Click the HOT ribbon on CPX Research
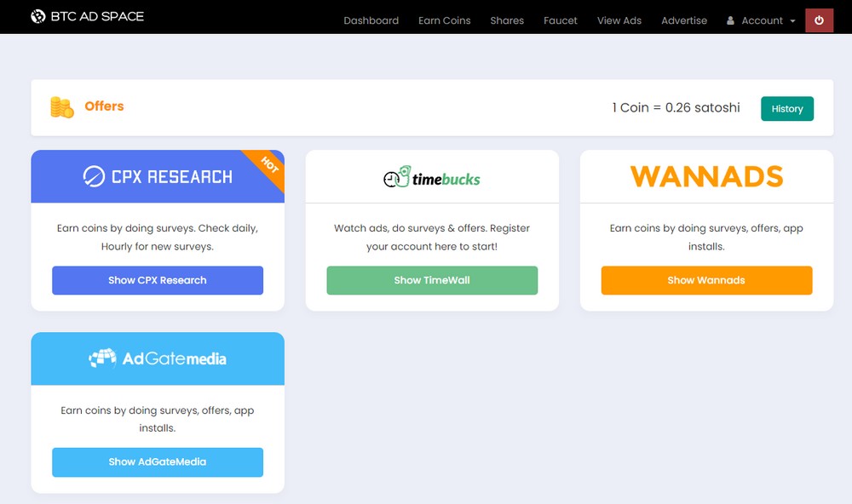Image resolution: width=852 pixels, height=504 pixels. [268, 165]
